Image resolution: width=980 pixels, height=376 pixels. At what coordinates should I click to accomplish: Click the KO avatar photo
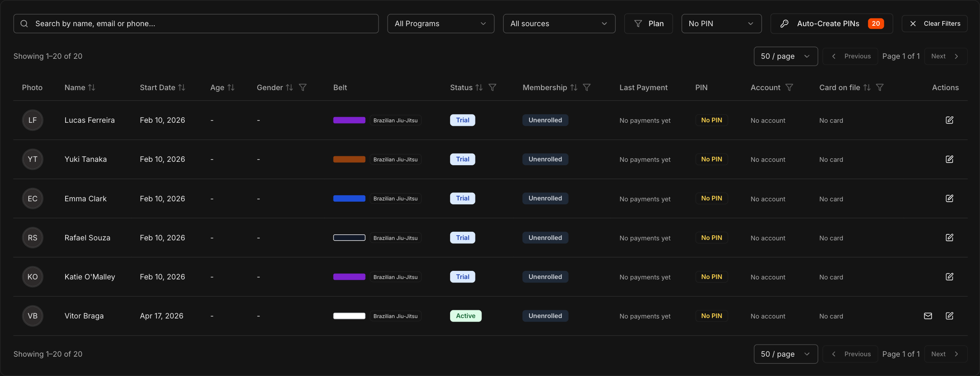pyautogui.click(x=33, y=277)
